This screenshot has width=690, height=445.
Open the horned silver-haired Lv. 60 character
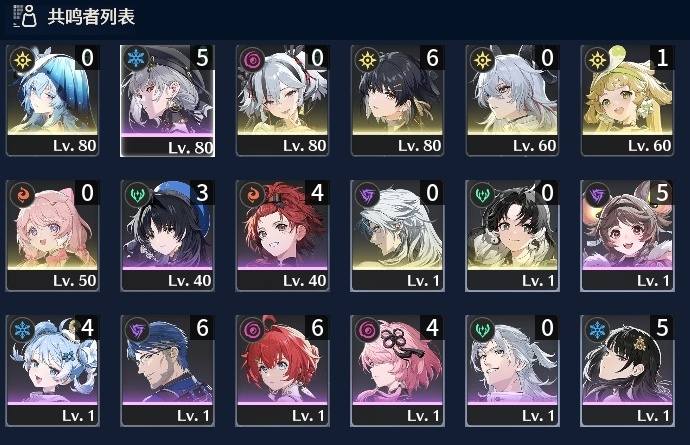[512, 100]
